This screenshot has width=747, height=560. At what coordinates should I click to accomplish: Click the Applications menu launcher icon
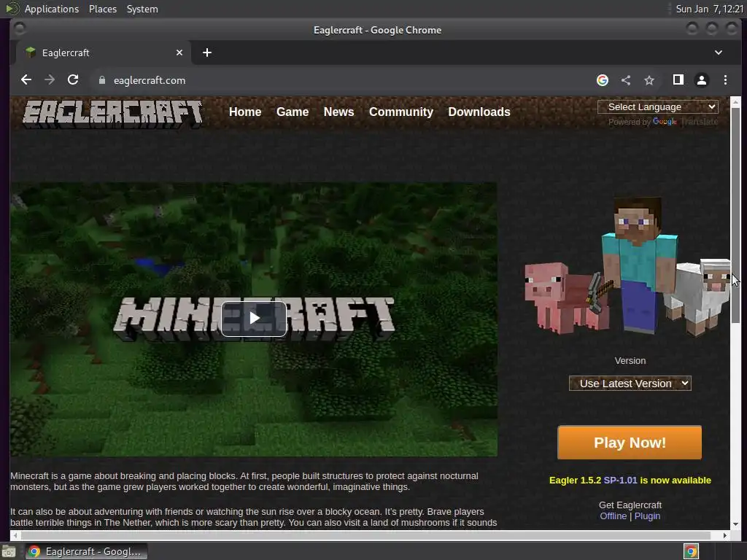(12, 9)
